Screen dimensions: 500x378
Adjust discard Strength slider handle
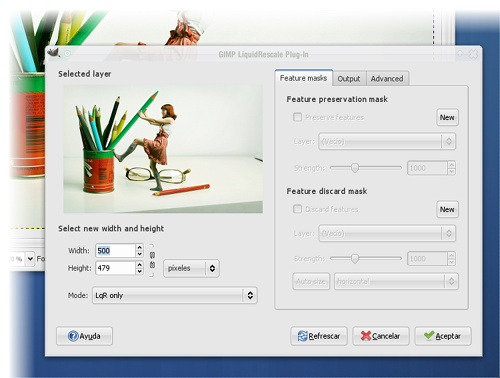(x=355, y=258)
